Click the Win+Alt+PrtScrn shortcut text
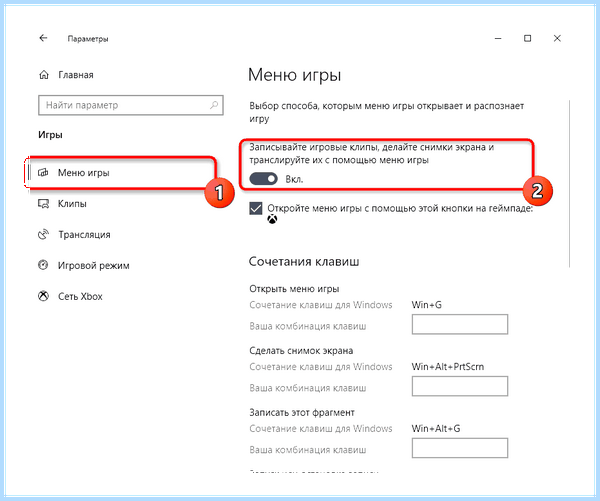The width and height of the screenshot is (600, 501). tap(448, 367)
